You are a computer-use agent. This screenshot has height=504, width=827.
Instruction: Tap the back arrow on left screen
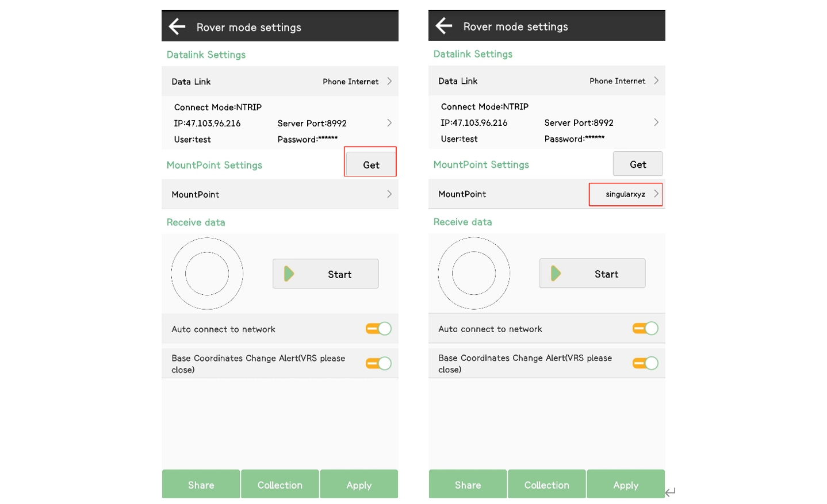point(177,26)
